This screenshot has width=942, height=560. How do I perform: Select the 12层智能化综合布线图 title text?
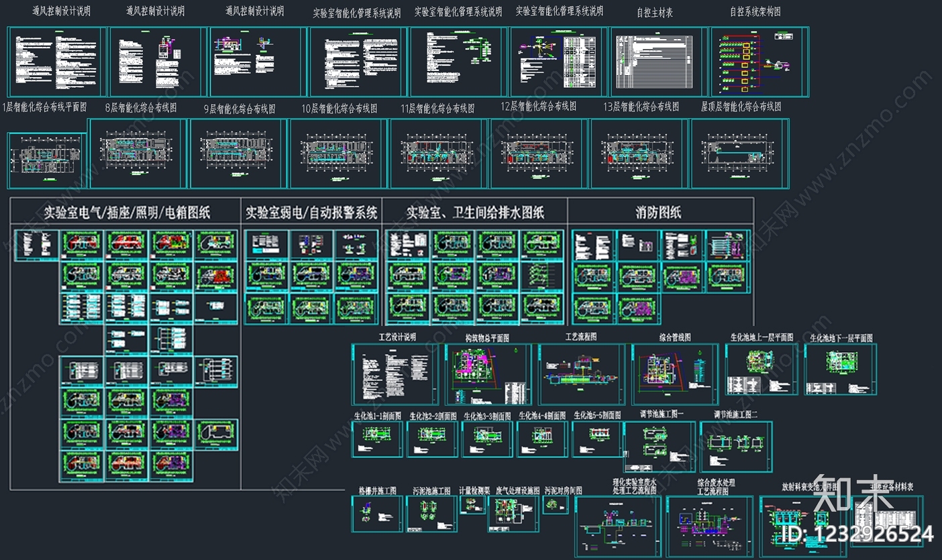(539, 106)
